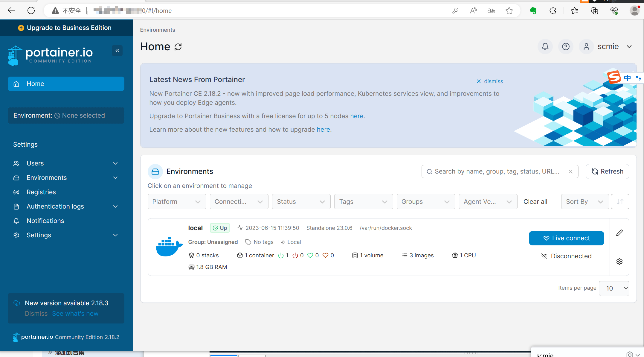The height and width of the screenshot is (357, 644).
Task: Click the Refresh environments button
Action: pos(607,171)
